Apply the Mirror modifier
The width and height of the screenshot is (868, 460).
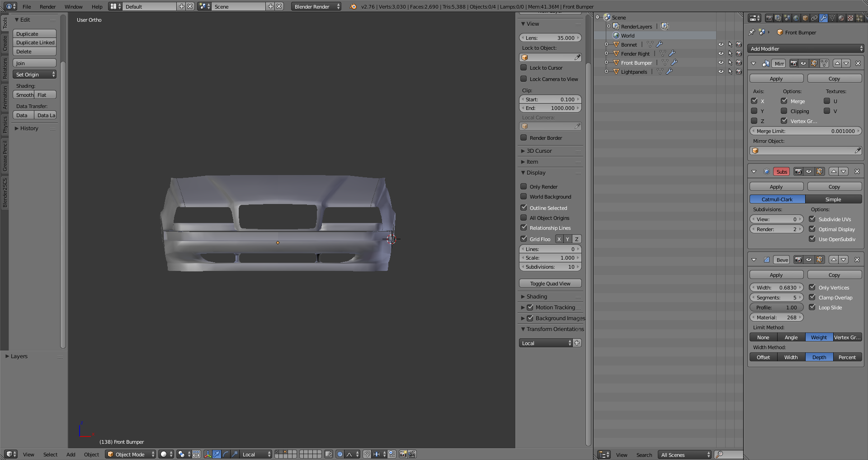click(x=776, y=79)
